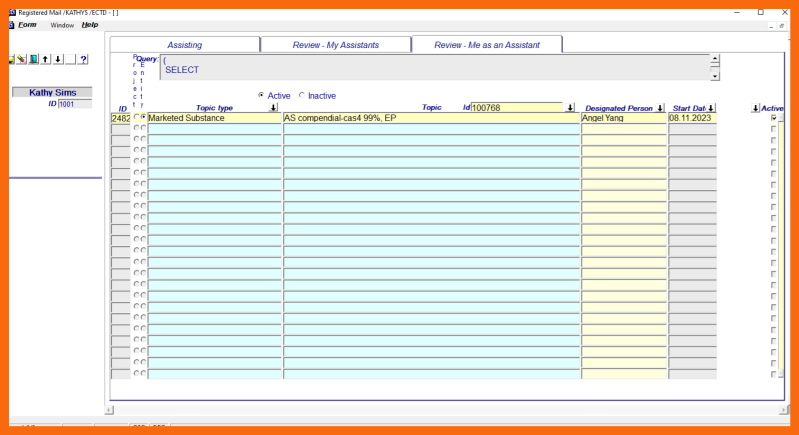Open the Help menu

[x=90, y=25]
